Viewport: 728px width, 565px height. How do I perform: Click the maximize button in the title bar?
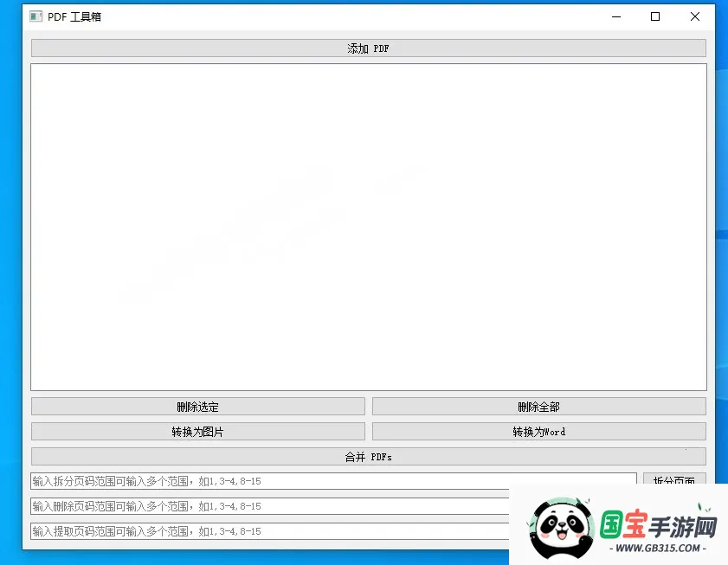(x=655, y=16)
